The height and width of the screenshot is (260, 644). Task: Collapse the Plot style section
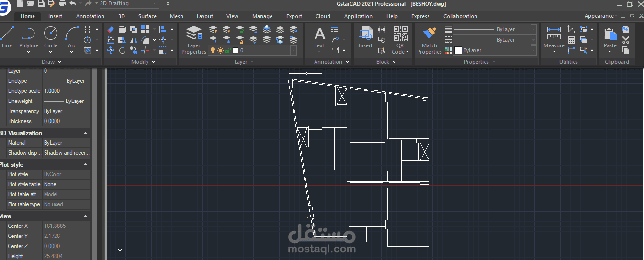(x=85, y=164)
